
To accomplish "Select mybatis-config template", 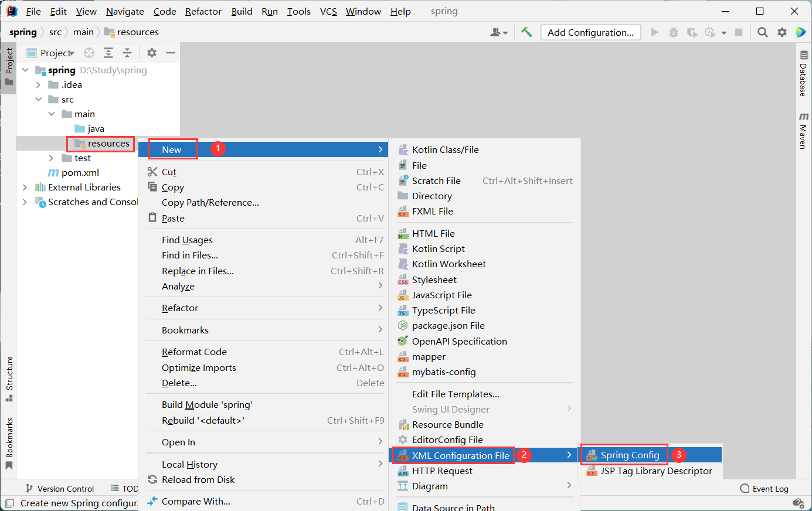I will pyautogui.click(x=484, y=372).
